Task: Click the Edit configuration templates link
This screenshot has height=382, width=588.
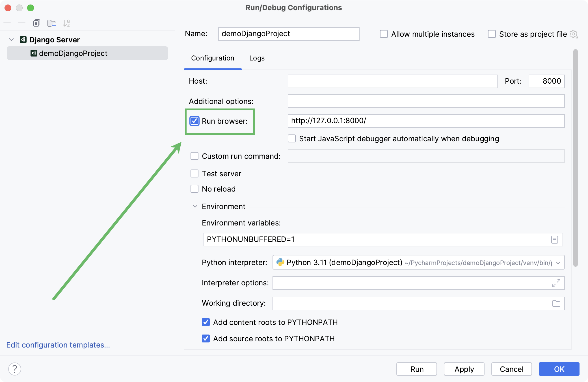Action: [x=58, y=344]
